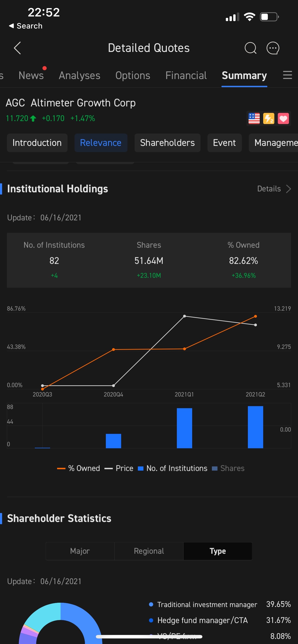298x644 pixels.
Task: Tap the back arrow in header
Action: pos(17,48)
